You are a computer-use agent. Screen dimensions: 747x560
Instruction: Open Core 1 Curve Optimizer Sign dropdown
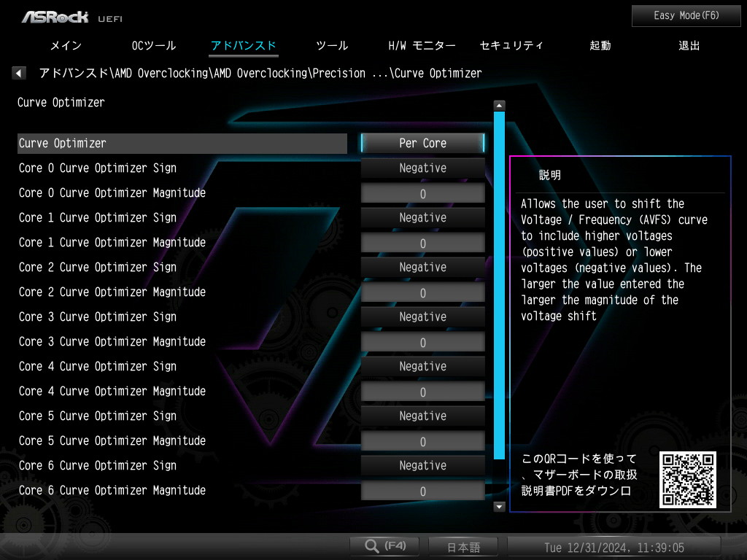click(422, 217)
